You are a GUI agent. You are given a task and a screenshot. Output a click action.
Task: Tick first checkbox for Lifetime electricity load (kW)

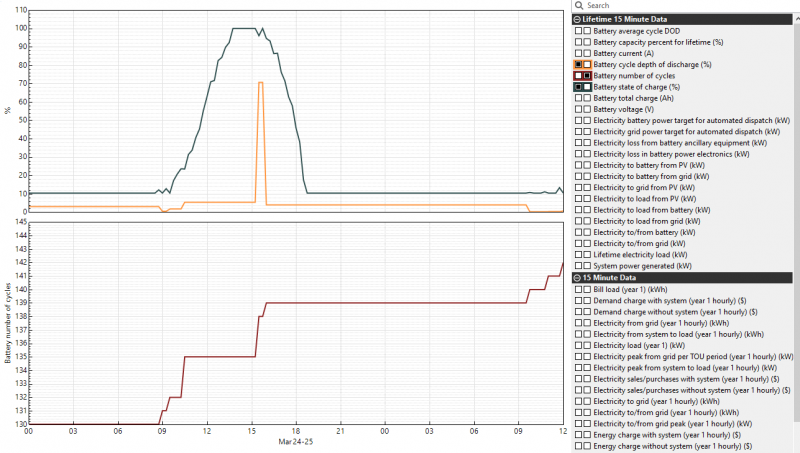coord(579,255)
